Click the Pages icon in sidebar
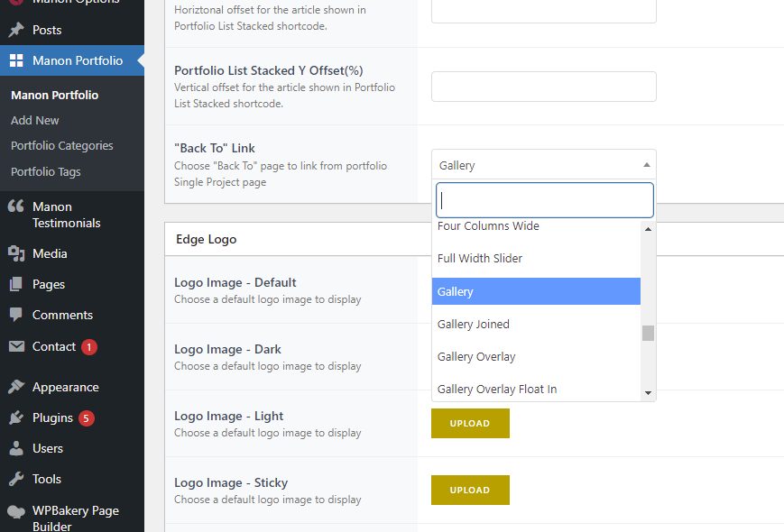The image size is (784, 532). tap(16, 284)
